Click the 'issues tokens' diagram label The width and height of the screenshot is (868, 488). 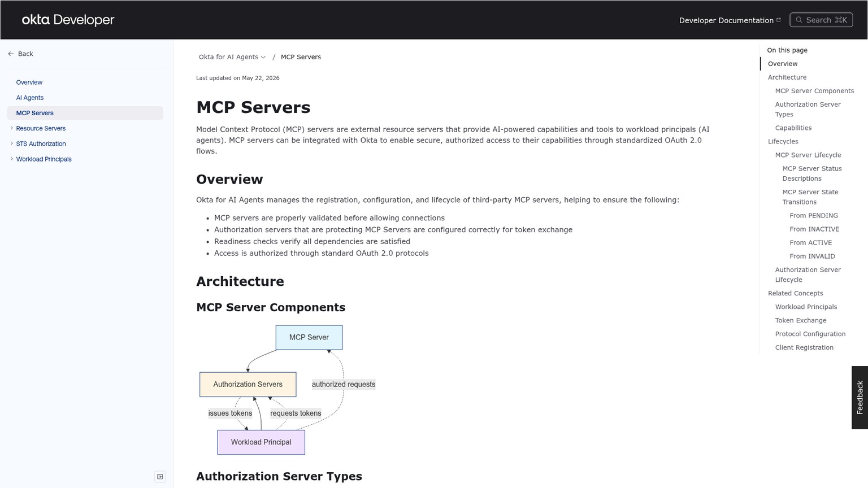(230, 413)
